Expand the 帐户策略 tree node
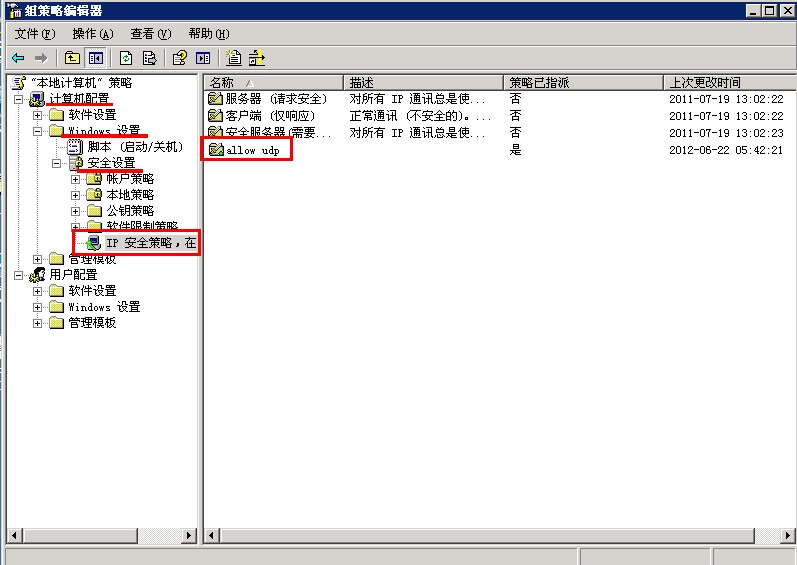The image size is (797, 565). tap(75, 179)
